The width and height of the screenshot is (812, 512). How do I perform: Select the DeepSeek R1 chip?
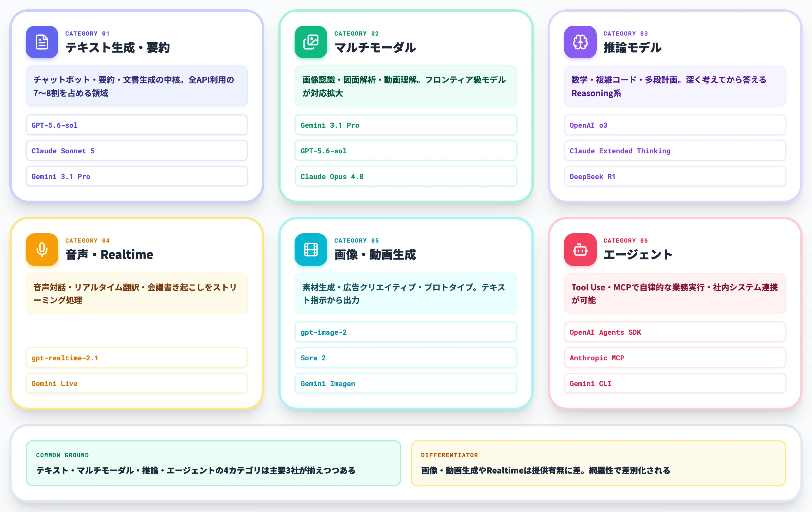(675, 176)
